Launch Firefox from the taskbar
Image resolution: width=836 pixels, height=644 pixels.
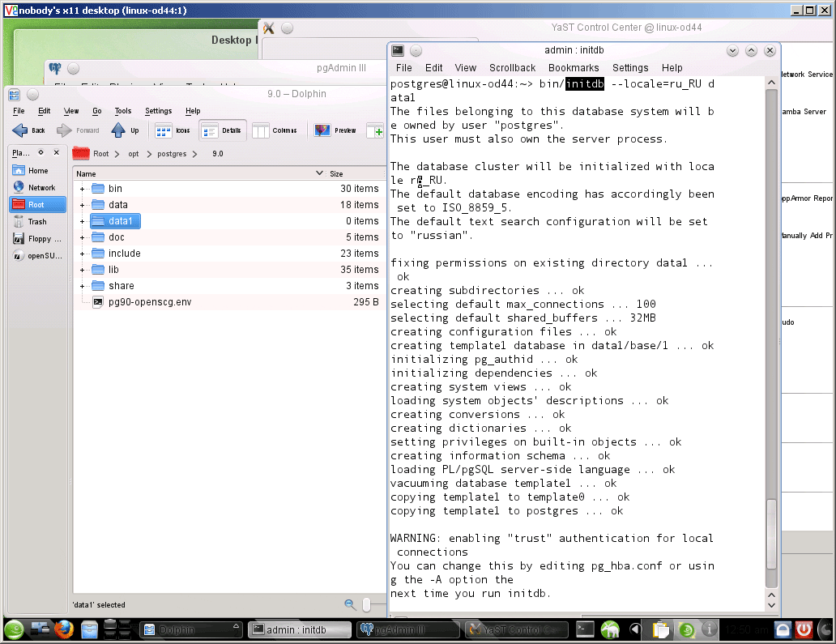click(x=64, y=629)
